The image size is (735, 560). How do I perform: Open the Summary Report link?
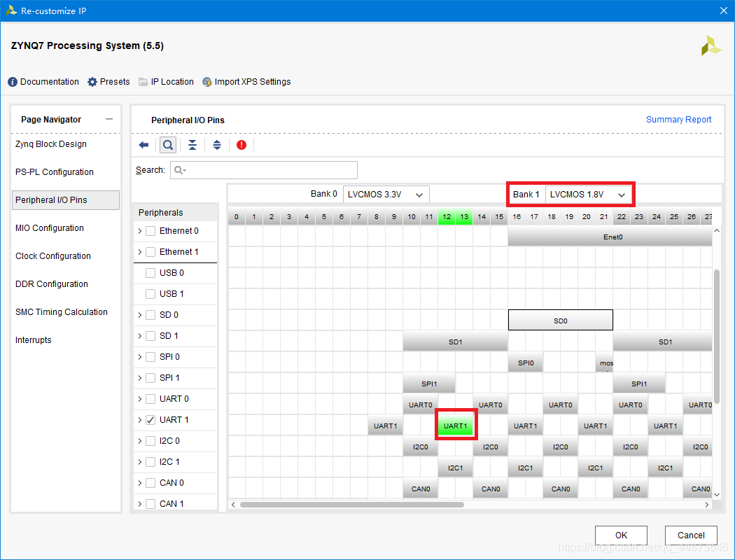click(x=678, y=120)
